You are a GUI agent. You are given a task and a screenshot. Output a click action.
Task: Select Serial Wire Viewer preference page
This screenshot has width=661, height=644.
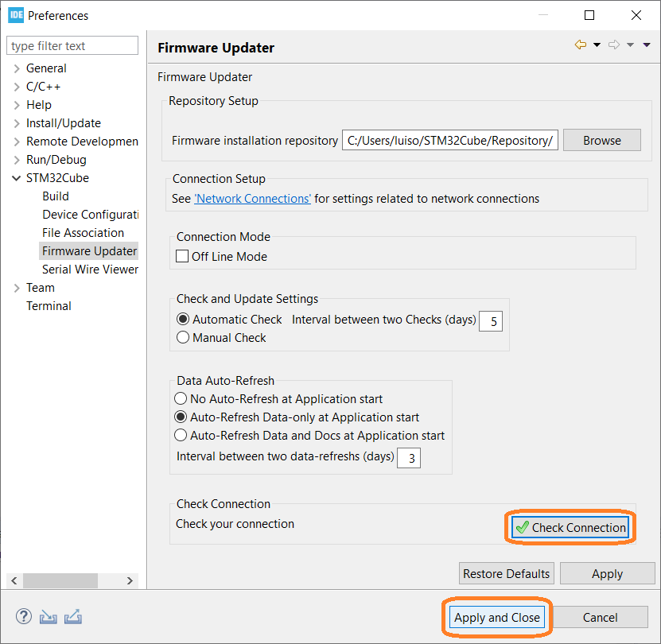click(x=90, y=270)
